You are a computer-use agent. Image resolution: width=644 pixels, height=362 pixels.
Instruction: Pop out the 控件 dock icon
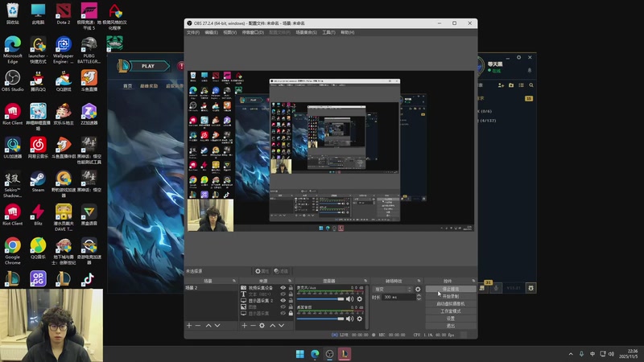point(473,281)
